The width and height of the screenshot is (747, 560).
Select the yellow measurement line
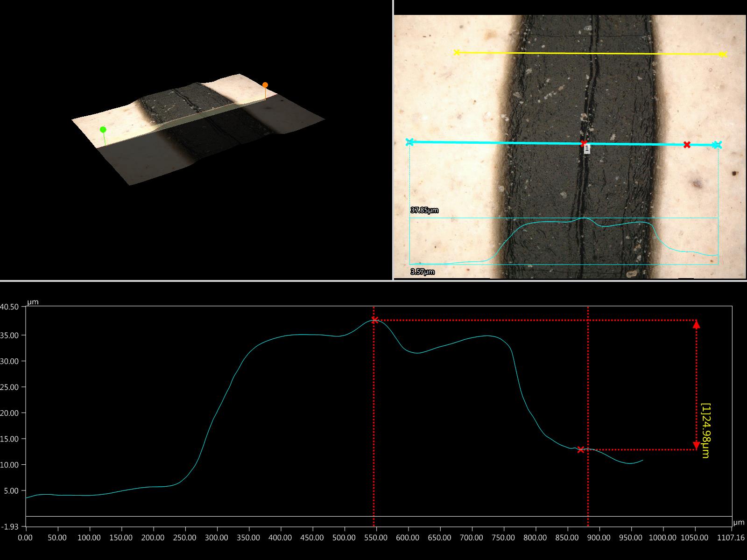tap(588, 54)
